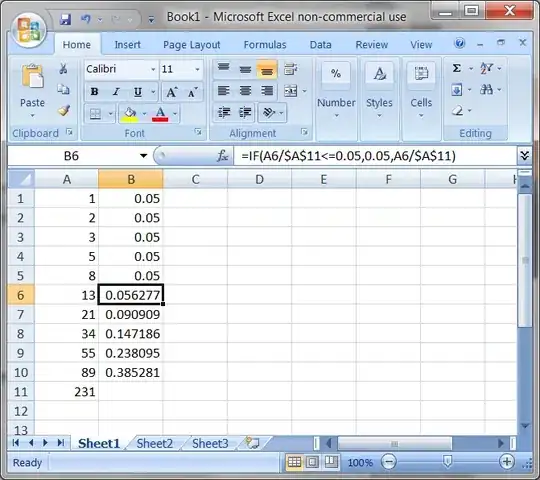Switch to Page Layout view in status bar

coord(312,462)
